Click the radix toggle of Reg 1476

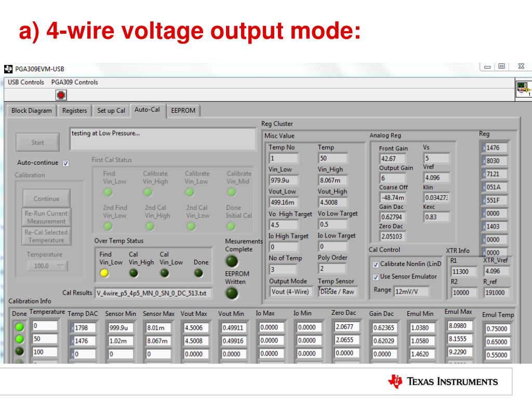(x=484, y=148)
